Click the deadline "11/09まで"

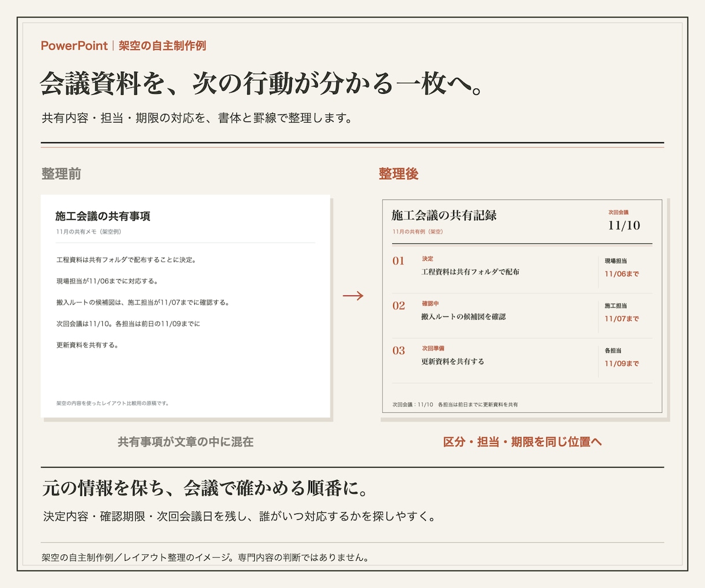point(622,364)
